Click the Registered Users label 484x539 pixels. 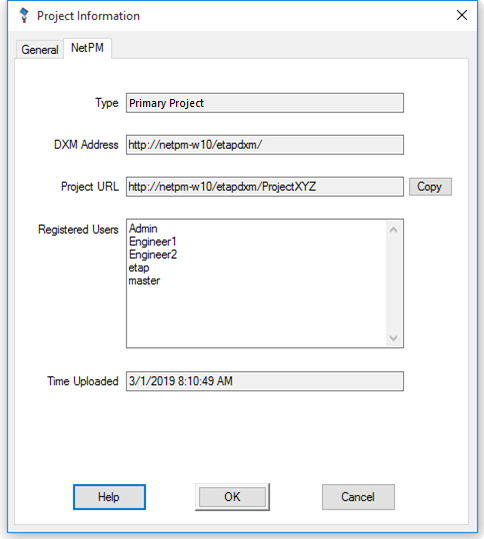tap(78, 229)
